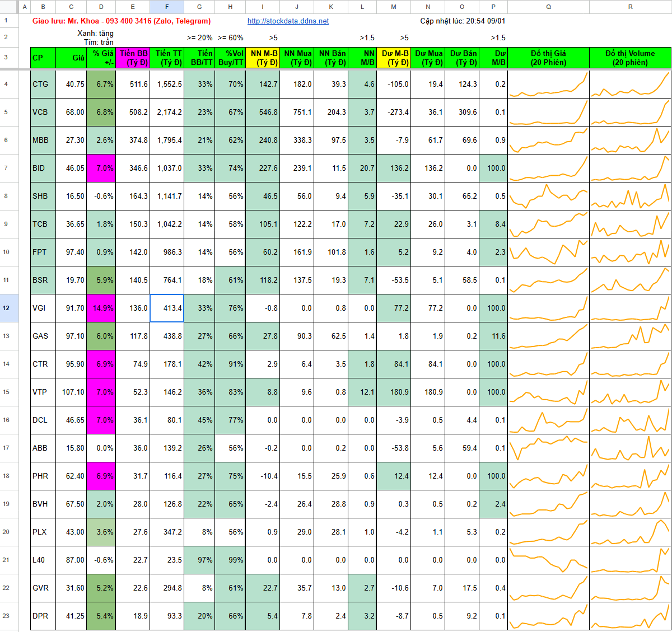Select the DCL ticker cell
Image resolution: width=672 pixels, height=632 pixels.
[x=43, y=420]
